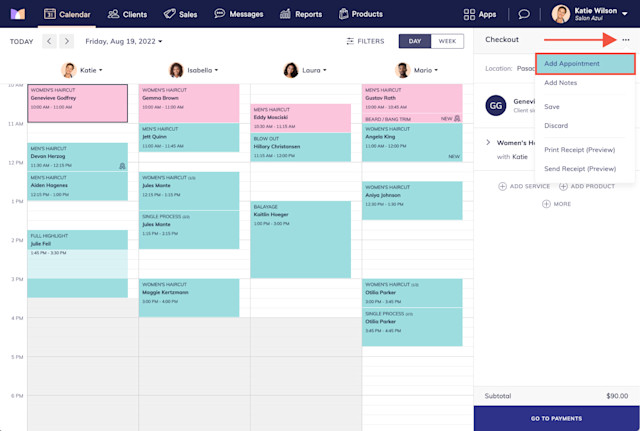Screen dimensions: 640x431
Task: Click the GG client initials avatar
Action: point(496,106)
